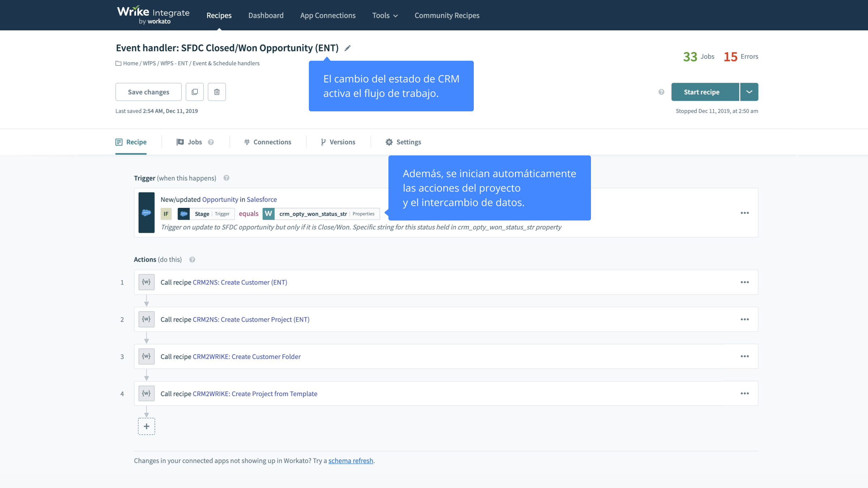Click the Salesforce link in trigger
This screenshot has height=488, width=868.
tap(261, 200)
